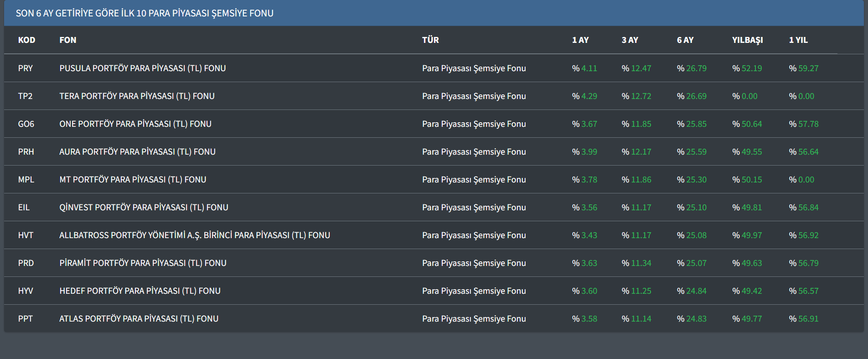Select ALLBATROSS PORTFÖY YÖNETİMİ BİRİNCİ fund
This screenshot has width=868, height=359.
tap(194, 235)
